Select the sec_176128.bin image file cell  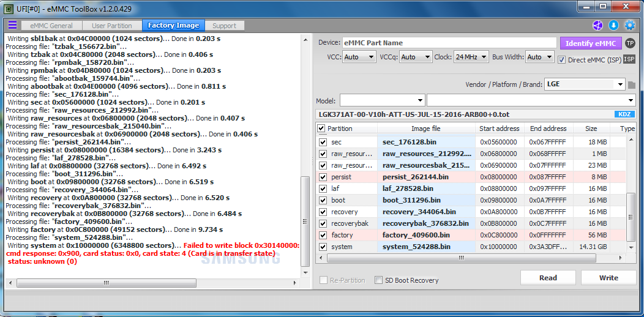coord(426,143)
